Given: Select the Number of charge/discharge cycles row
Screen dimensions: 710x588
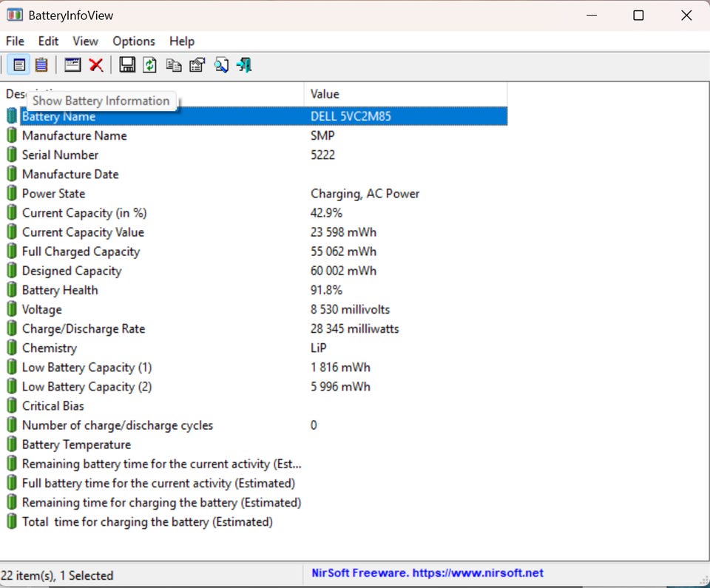Looking at the screenshot, I should pyautogui.click(x=257, y=425).
